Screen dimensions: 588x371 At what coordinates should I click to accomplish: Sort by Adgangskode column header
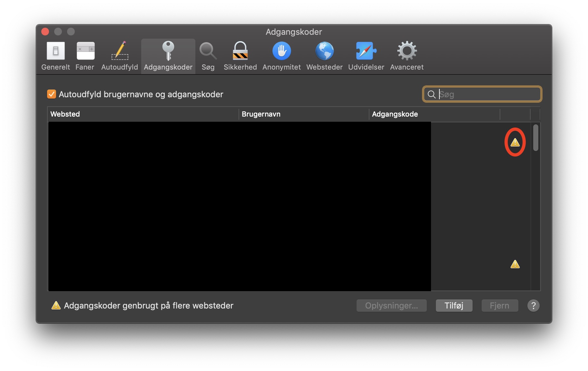[434, 114]
